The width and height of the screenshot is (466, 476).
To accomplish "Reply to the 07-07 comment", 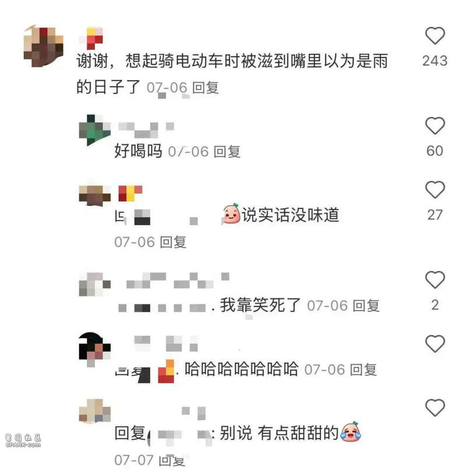I will pyautogui.click(x=172, y=460).
